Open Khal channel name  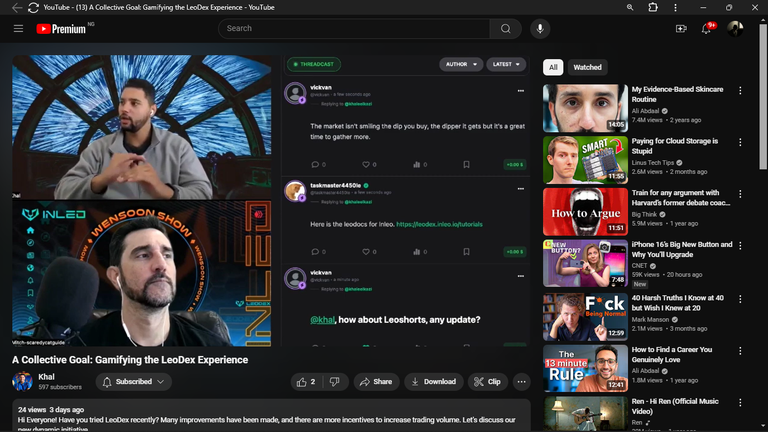(47, 377)
